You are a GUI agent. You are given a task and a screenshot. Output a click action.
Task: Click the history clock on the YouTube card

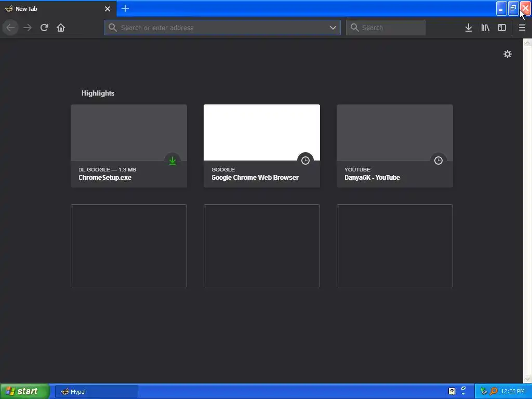click(x=438, y=161)
